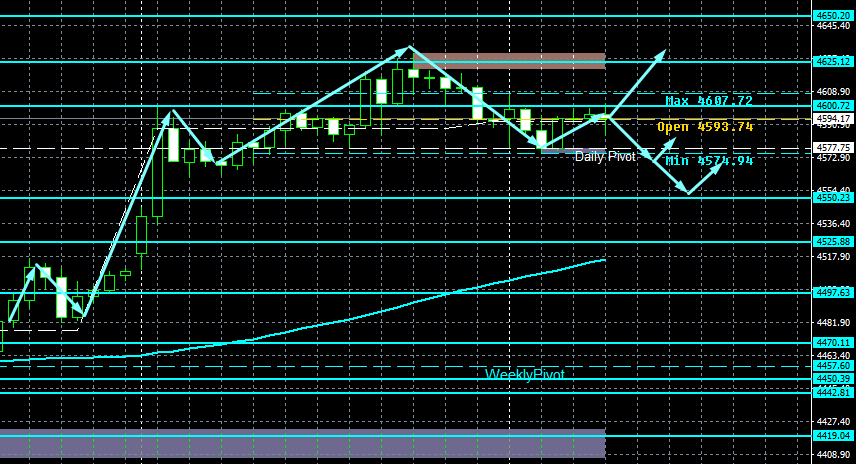Click the 4470.11 price level label

tap(834, 343)
